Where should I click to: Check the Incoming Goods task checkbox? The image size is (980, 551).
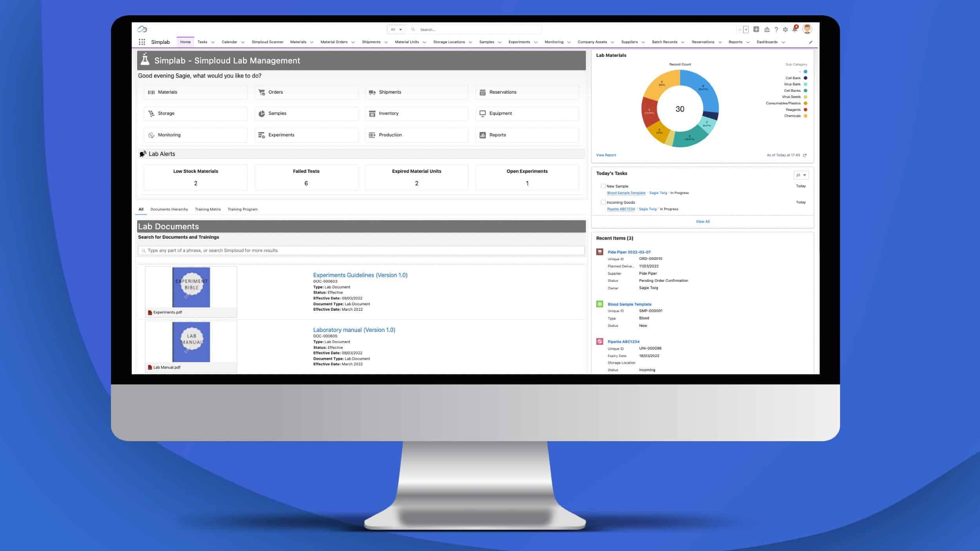(603, 202)
